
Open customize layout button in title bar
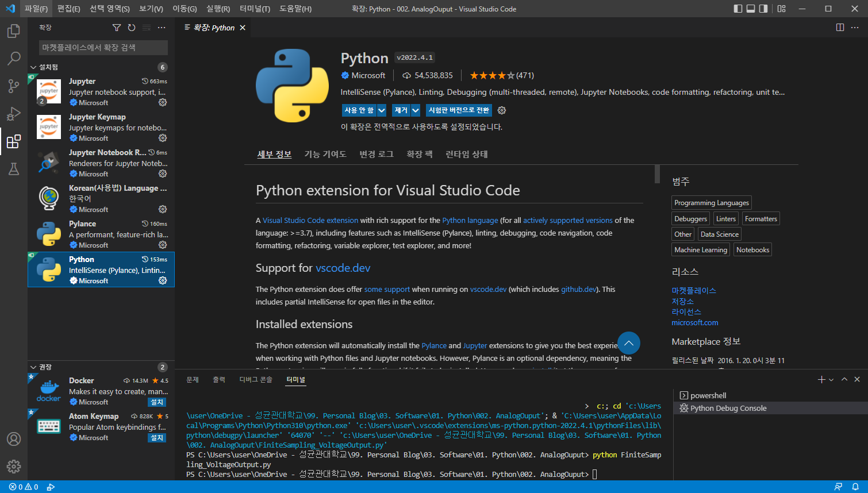781,9
